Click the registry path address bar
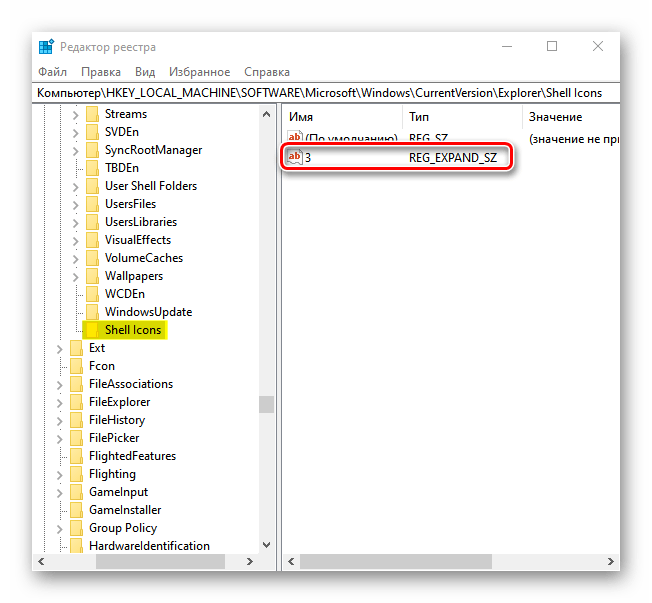The height and width of the screenshot is (603, 652). pyautogui.click(x=328, y=93)
